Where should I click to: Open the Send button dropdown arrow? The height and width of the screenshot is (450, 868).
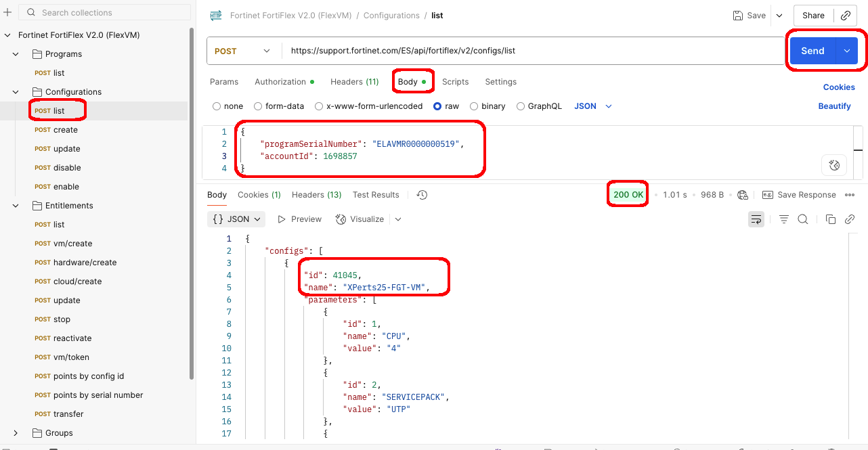click(x=847, y=51)
